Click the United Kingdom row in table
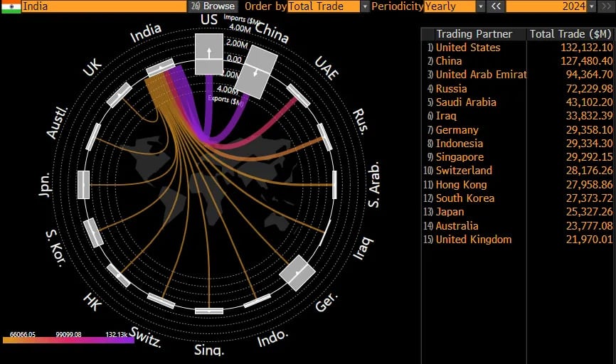Viewport: 616px width, 364px height. [x=473, y=240]
